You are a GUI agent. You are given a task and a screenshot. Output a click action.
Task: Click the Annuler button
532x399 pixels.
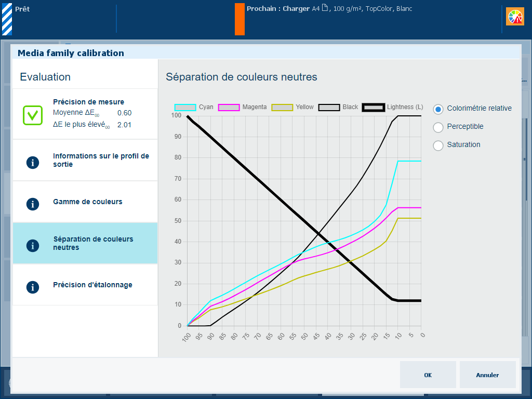(487, 375)
